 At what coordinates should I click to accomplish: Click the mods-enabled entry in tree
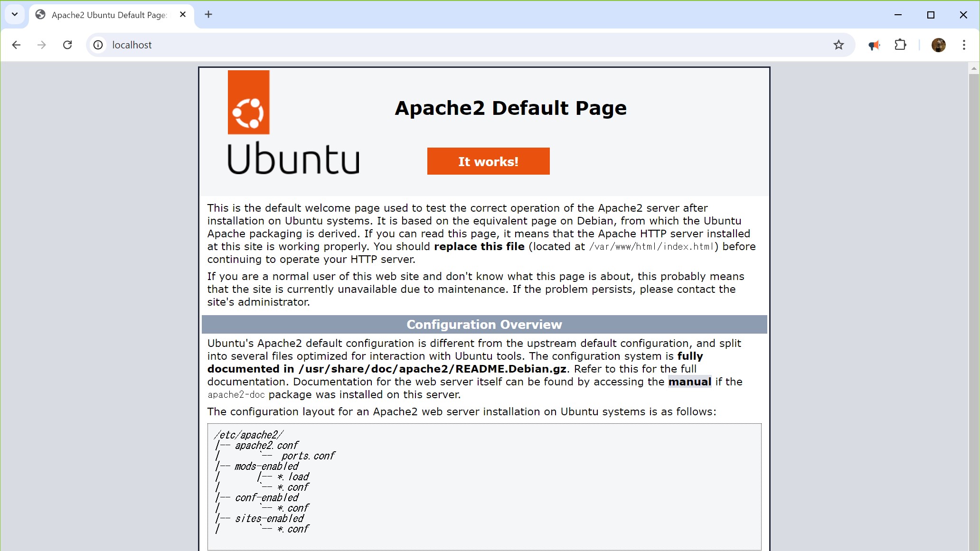pyautogui.click(x=266, y=466)
